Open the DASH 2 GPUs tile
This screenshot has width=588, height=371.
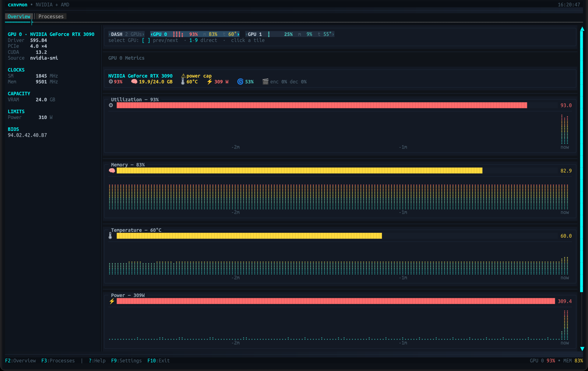tap(126, 34)
